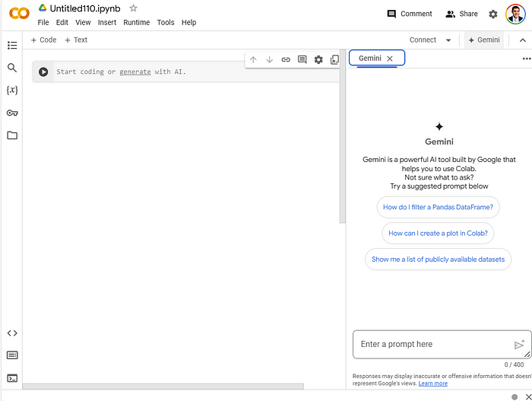
Task: Choose 'How can I create a plot in Colab?'
Action: (438, 233)
